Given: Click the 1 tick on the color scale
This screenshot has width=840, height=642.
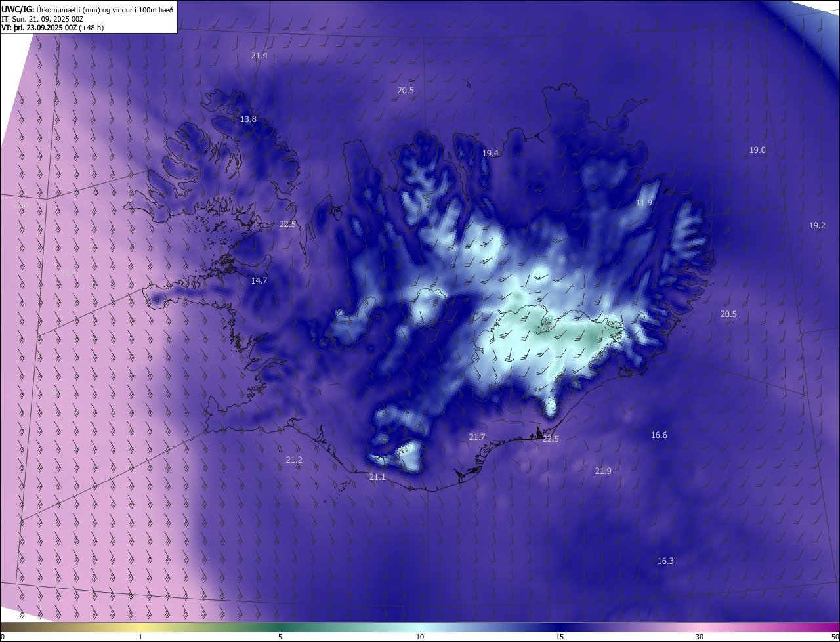Looking at the screenshot, I should coord(140,637).
